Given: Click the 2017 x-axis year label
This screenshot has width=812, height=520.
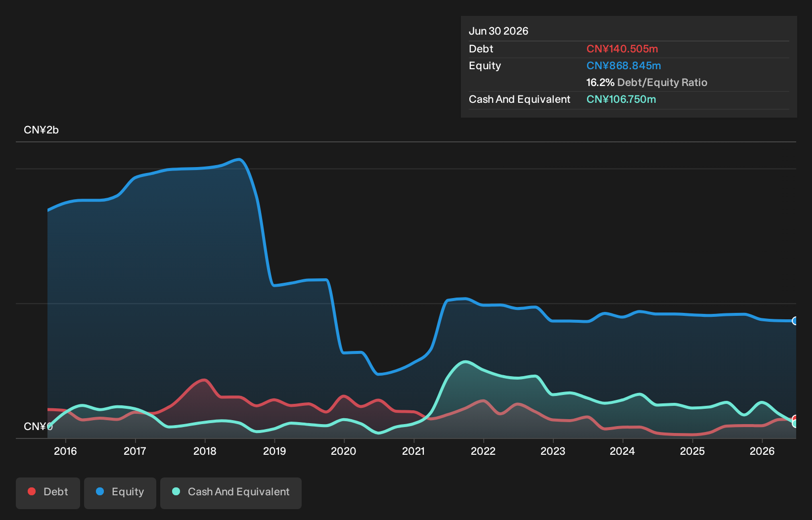Looking at the screenshot, I should point(135,451).
